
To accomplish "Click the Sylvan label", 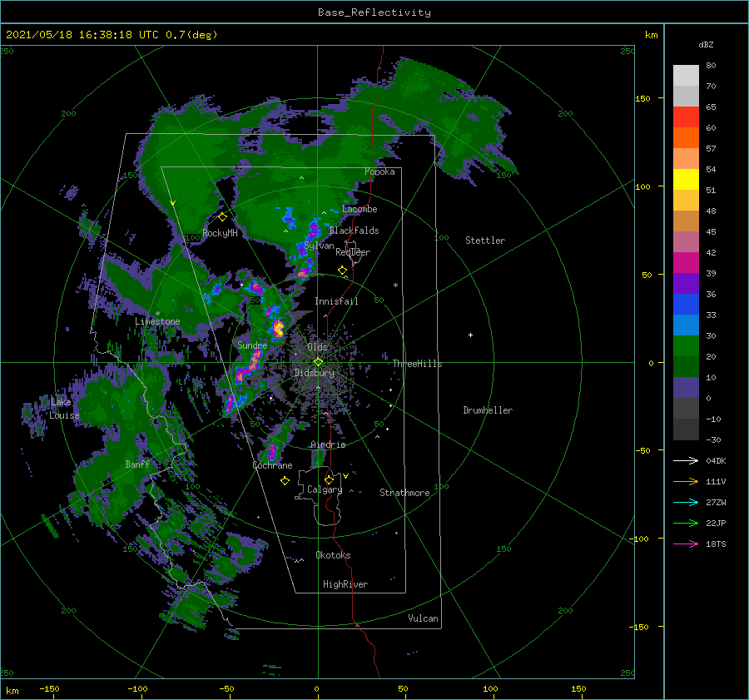I will [x=319, y=246].
